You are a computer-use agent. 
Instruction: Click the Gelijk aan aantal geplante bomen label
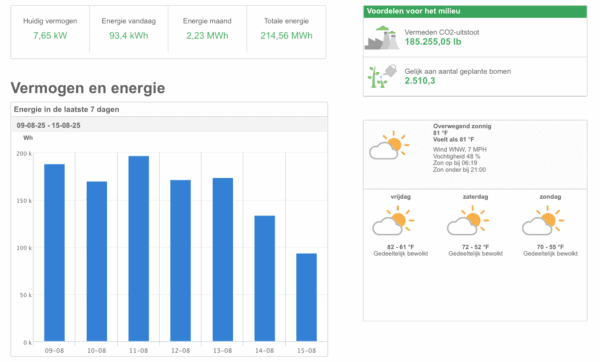458,72
